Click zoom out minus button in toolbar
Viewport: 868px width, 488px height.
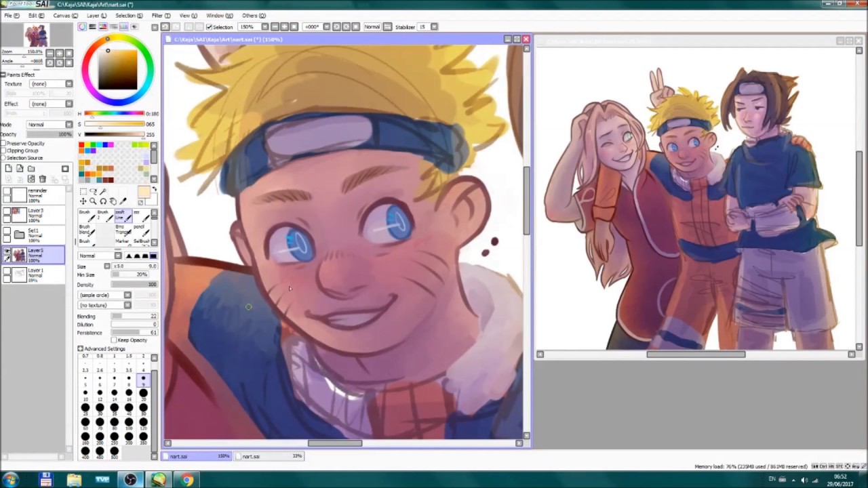[x=275, y=26]
